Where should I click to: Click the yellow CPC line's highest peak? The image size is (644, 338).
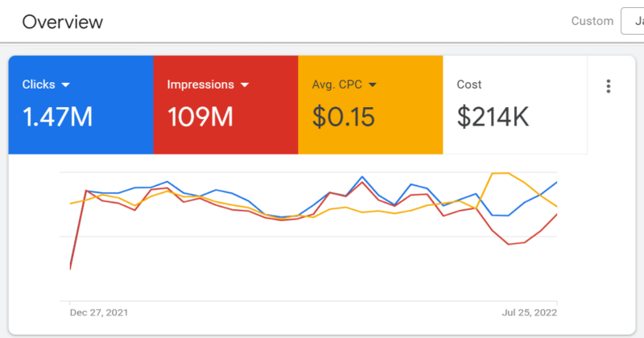click(x=499, y=173)
